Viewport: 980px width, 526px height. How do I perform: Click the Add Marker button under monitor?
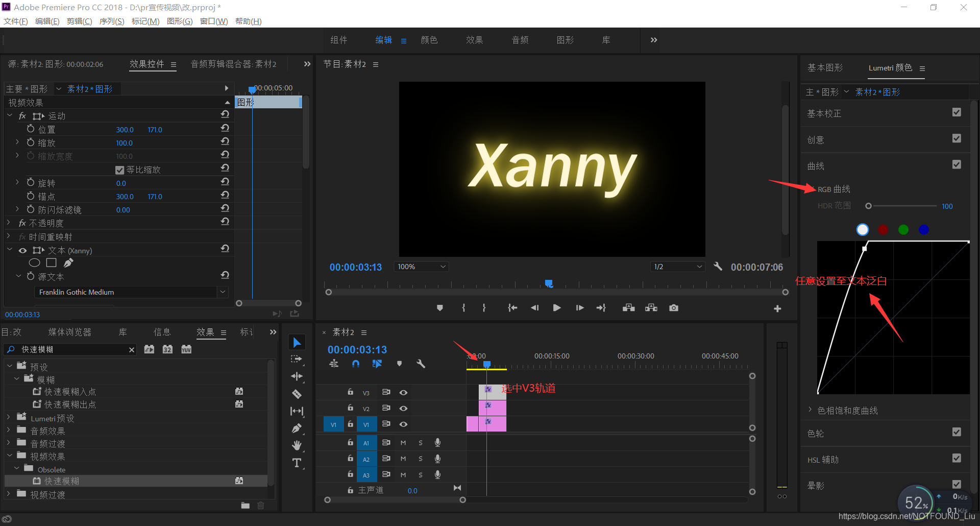coord(440,308)
